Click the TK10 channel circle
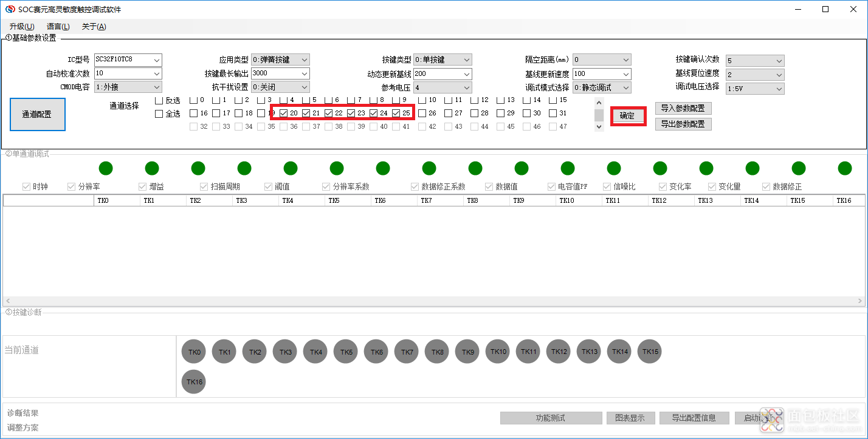Screen dimensions: 868x439 [498, 352]
